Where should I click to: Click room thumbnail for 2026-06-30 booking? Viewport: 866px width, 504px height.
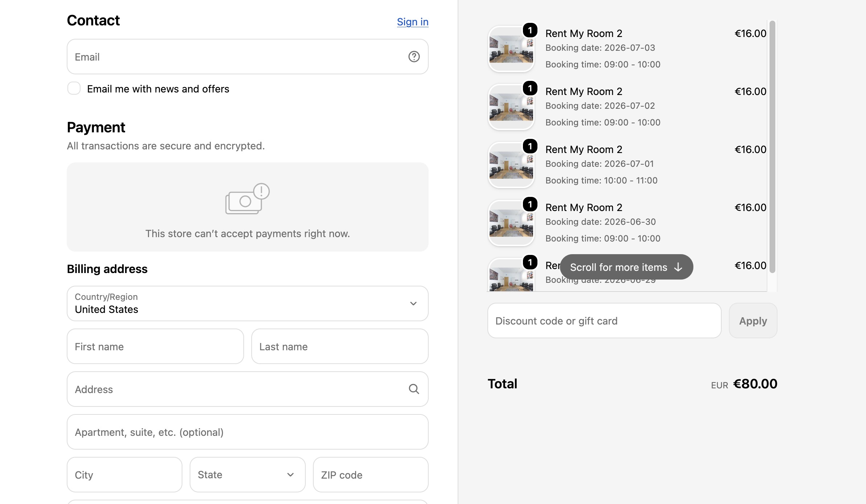click(x=511, y=223)
